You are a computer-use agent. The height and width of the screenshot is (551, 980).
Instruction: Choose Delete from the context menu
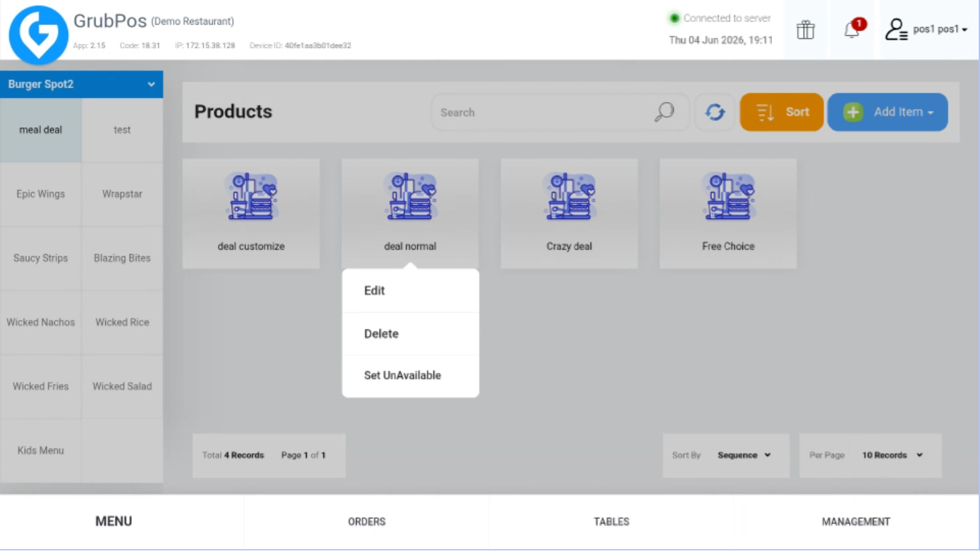click(410, 334)
